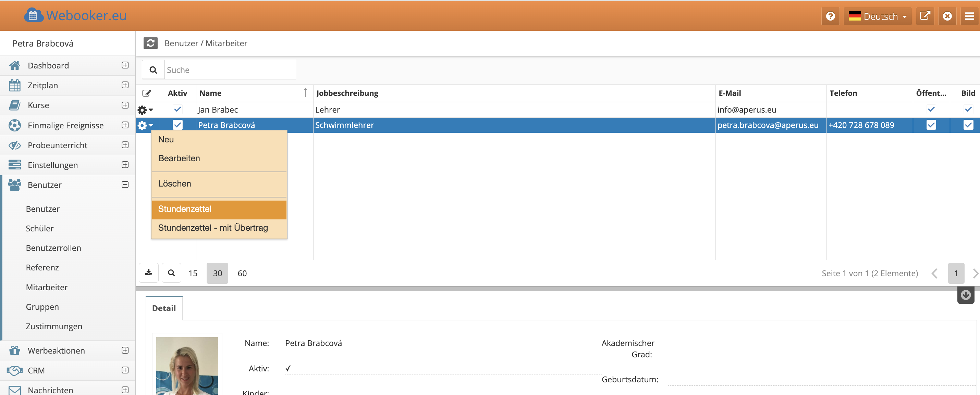Toggle Aktiv checkbox for Jan Brabec
Screen dimensions: 980x395
coord(177,110)
